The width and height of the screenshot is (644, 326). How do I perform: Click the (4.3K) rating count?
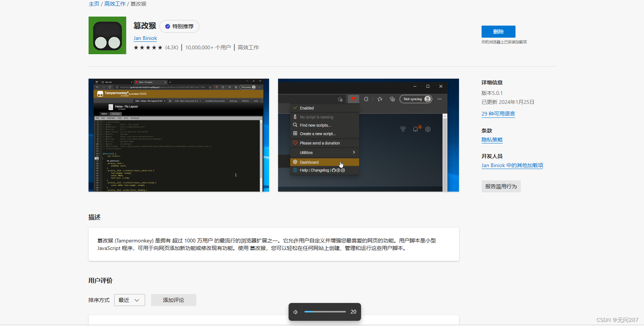pos(172,47)
